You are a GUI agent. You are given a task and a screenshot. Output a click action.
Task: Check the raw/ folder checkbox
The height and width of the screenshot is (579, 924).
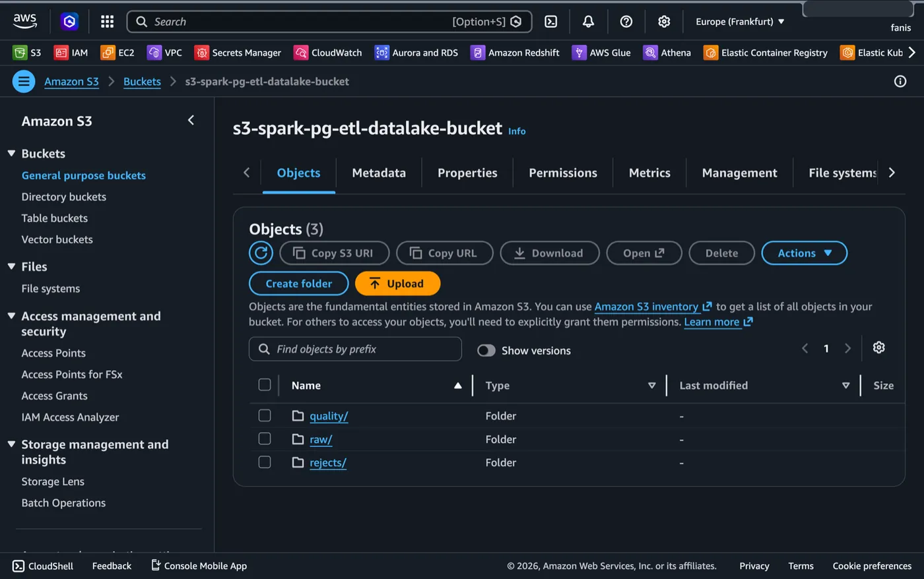265,439
